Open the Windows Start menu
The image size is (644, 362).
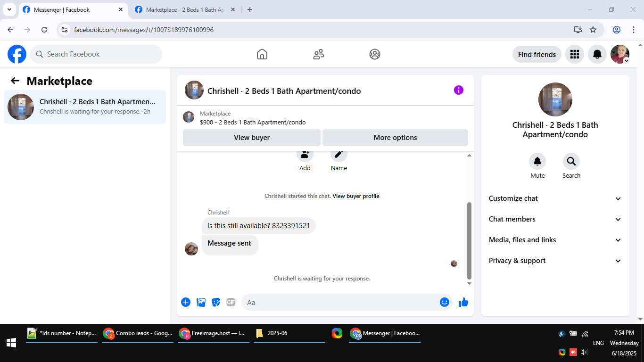tap(11, 343)
